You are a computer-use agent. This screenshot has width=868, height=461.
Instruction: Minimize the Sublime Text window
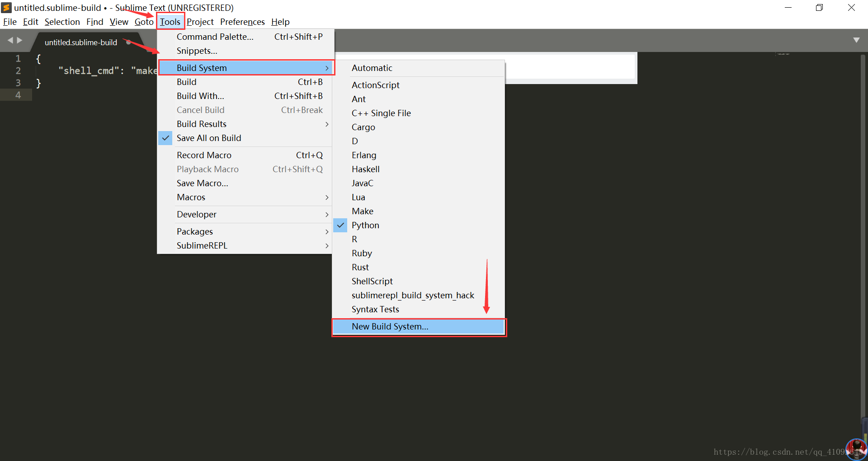[x=788, y=8]
